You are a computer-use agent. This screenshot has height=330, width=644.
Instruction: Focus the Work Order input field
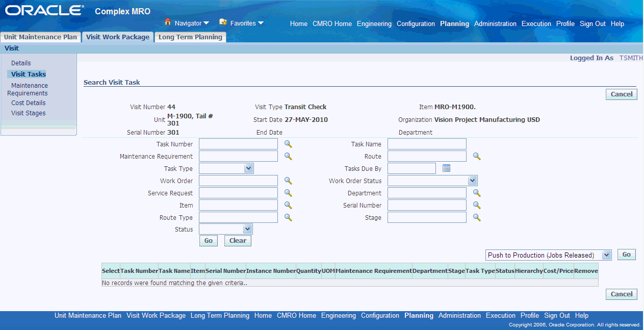tap(238, 181)
